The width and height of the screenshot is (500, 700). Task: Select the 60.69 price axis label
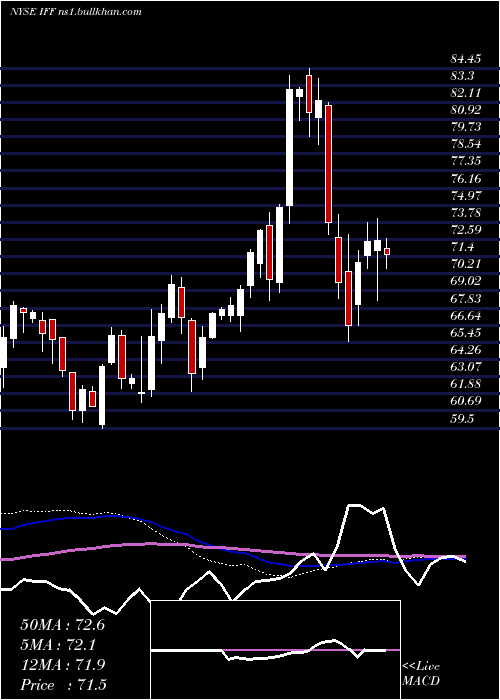pyautogui.click(x=466, y=400)
